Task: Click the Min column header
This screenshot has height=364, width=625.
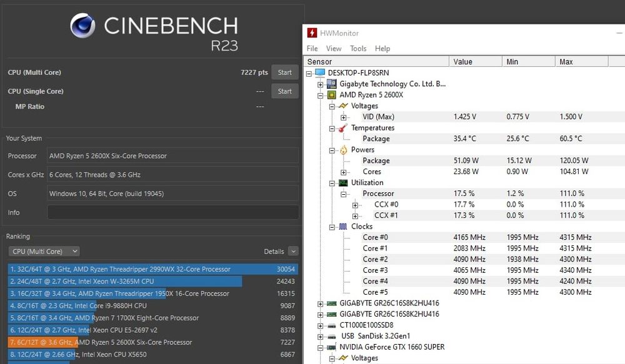Action: tap(529, 62)
